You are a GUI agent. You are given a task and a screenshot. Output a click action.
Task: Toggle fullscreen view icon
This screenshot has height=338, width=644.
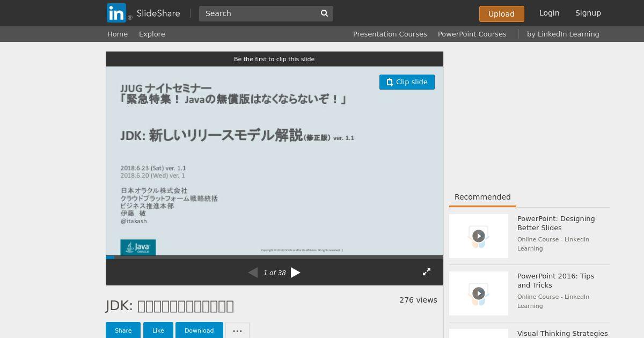click(427, 272)
